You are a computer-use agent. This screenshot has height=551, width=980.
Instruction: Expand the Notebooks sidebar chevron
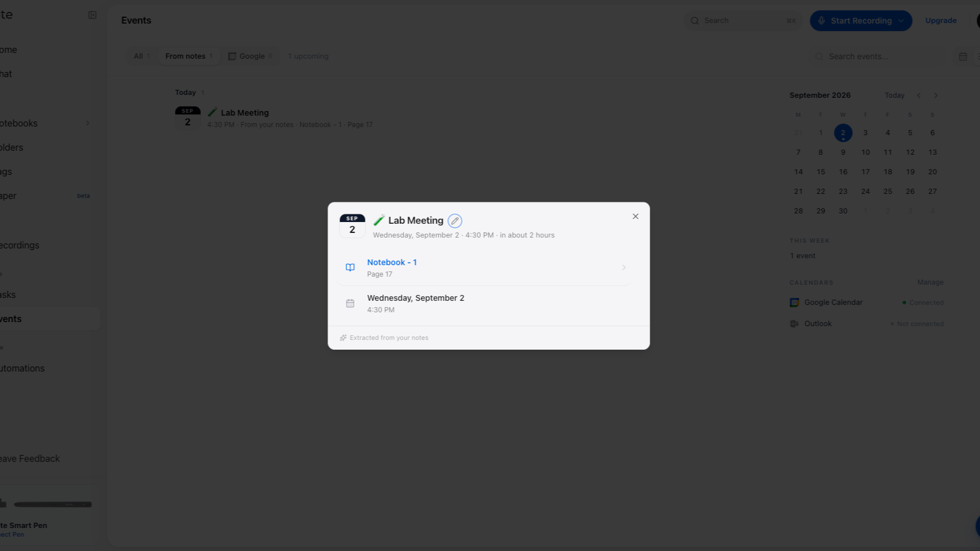pyautogui.click(x=87, y=123)
